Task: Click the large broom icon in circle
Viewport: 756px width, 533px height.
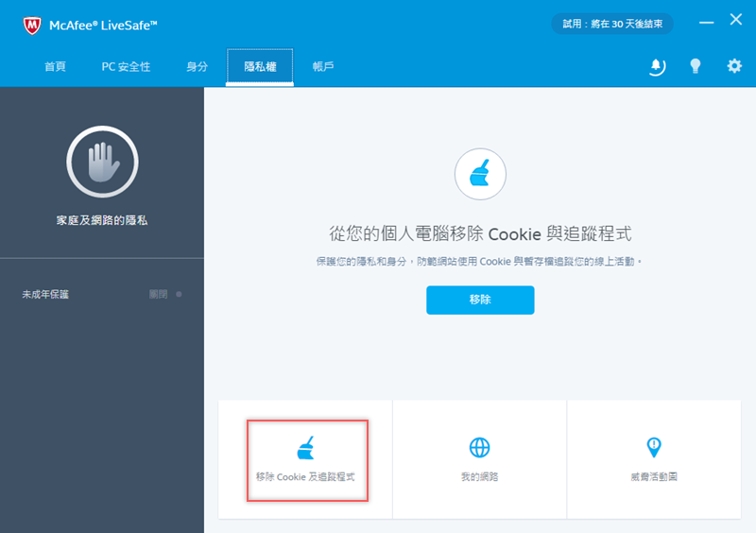Action: point(480,174)
